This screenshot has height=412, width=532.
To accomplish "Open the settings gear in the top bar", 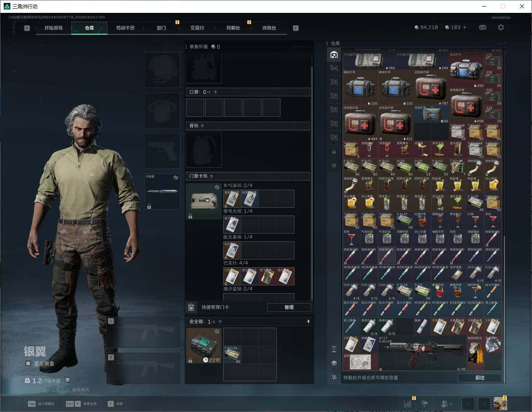I will tap(501, 27).
